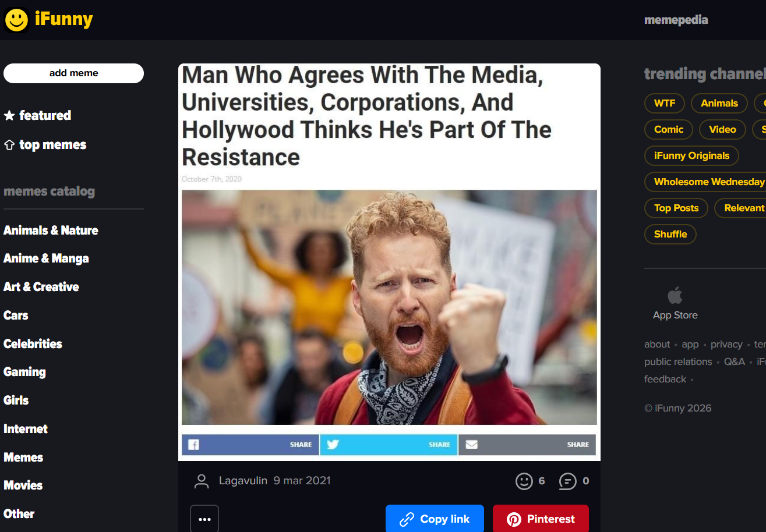Click the iFunny smiley face logo
Viewport: 766px width, 532px height.
point(16,20)
